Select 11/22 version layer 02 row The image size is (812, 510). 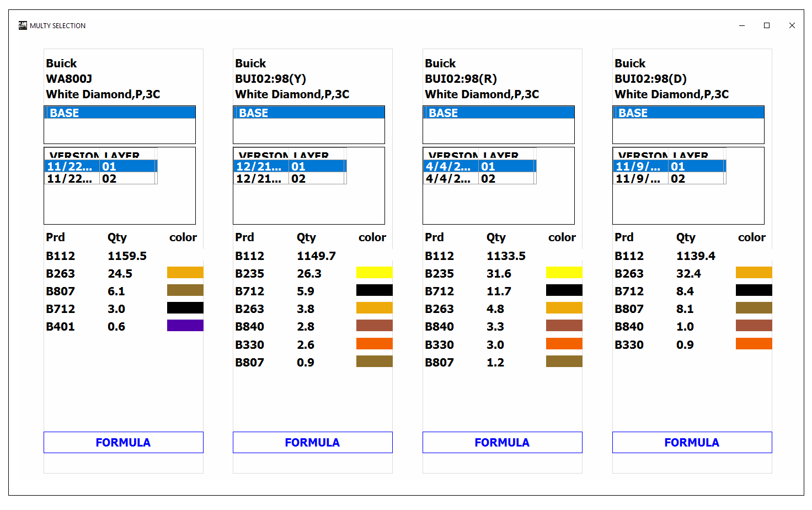coord(101,178)
